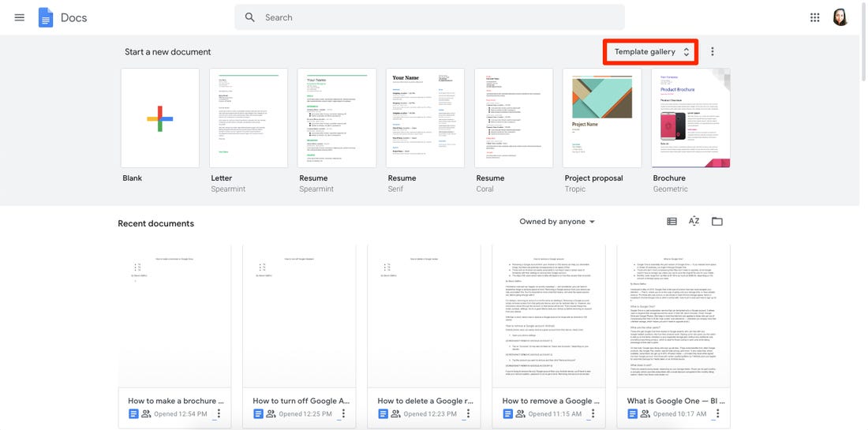Open more options for 'What is Google One'
The image size is (868, 430).
tap(718, 413)
